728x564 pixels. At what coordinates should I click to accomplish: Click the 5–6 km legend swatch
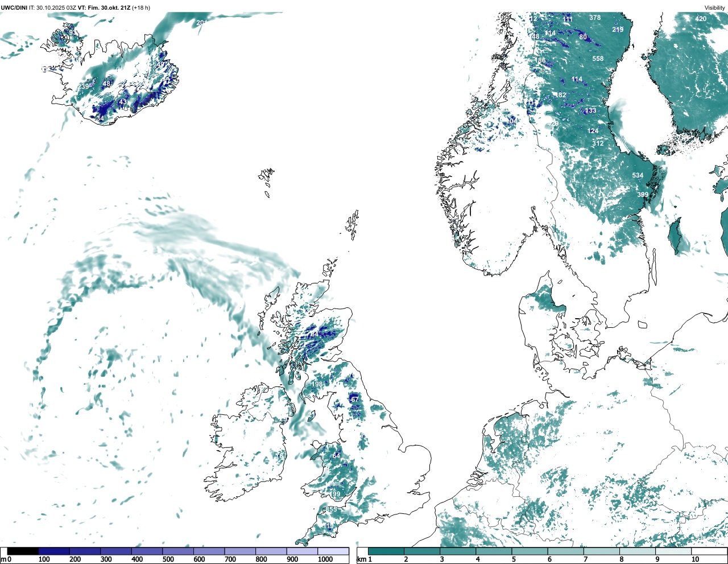(530, 551)
